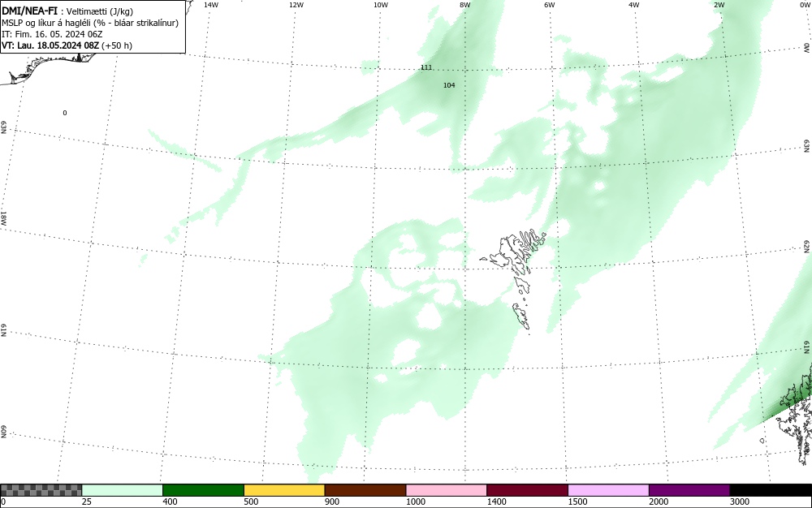The image size is (812, 508).
Task: Click the 'IT: Fim. 16. 05. 2024 06Z' line
Action: (x=52, y=34)
